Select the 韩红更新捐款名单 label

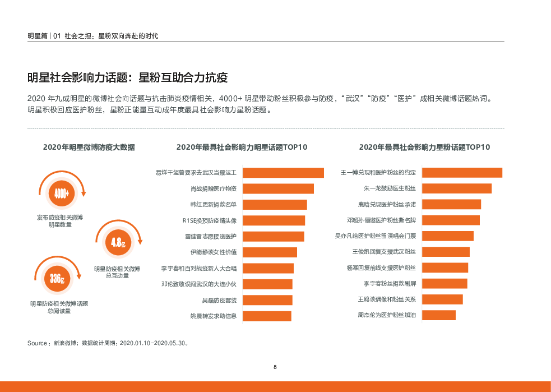point(213,205)
